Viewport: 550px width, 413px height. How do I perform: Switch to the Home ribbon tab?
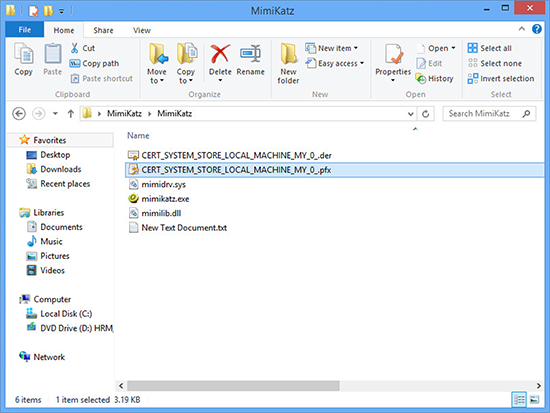64,31
